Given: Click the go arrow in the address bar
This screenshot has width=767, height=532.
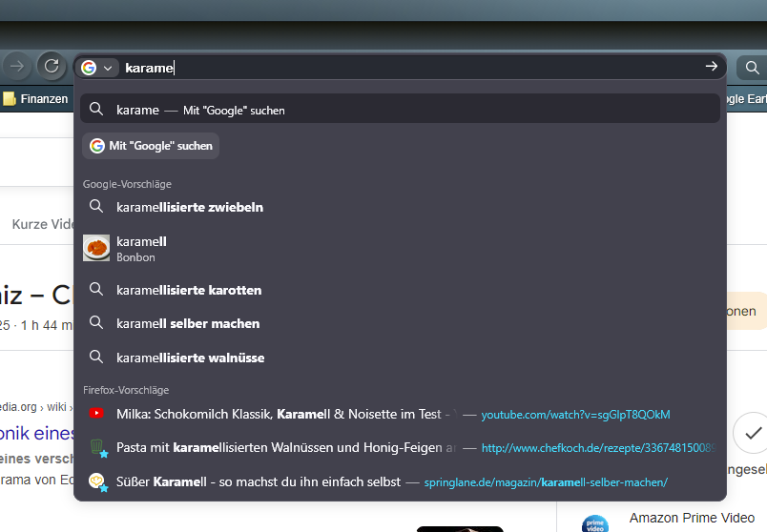Looking at the screenshot, I should 711,67.
